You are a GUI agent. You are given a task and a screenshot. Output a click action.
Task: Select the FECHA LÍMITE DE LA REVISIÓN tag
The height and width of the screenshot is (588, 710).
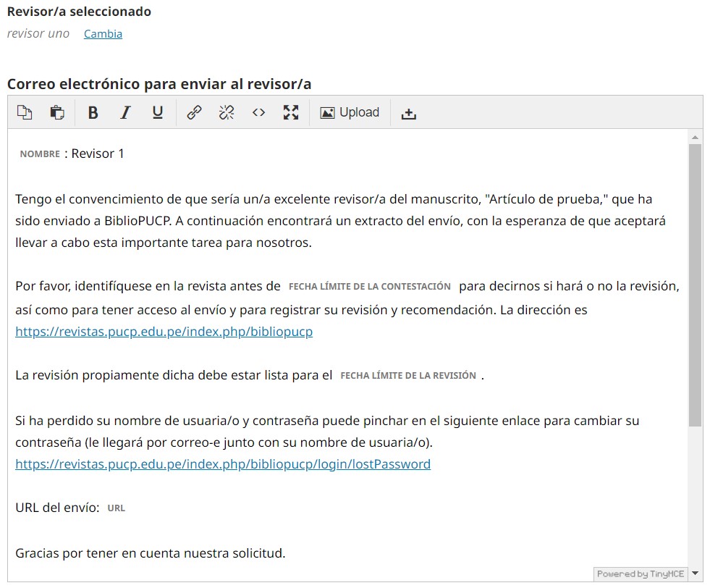pyautogui.click(x=408, y=376)
